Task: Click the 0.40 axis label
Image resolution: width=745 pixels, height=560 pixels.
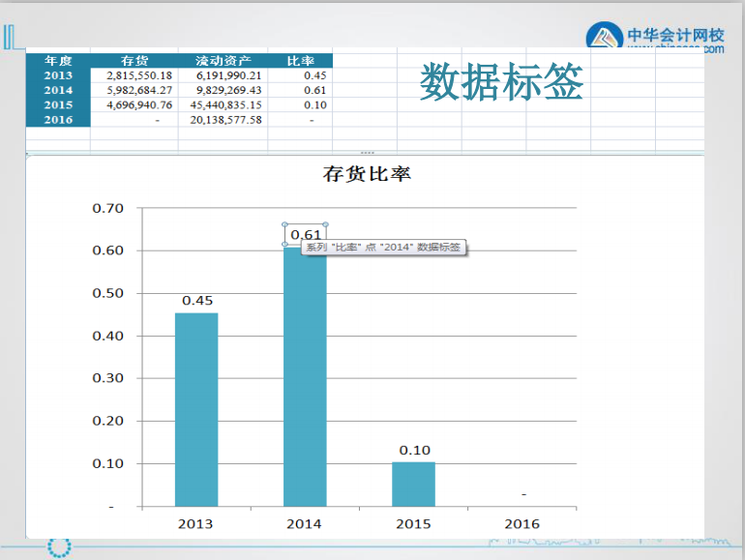Action: coord(107,336)
